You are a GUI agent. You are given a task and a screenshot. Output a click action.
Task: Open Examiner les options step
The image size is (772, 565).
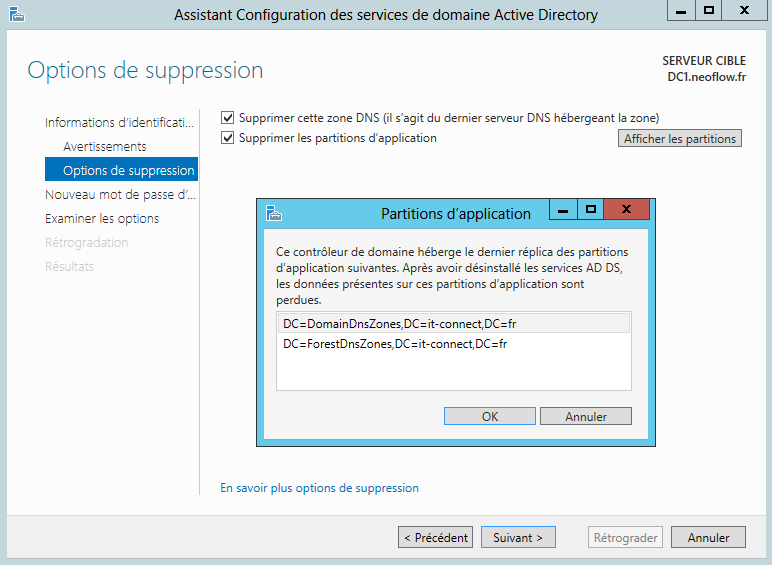pyautogui.click(x=102, y=218)
